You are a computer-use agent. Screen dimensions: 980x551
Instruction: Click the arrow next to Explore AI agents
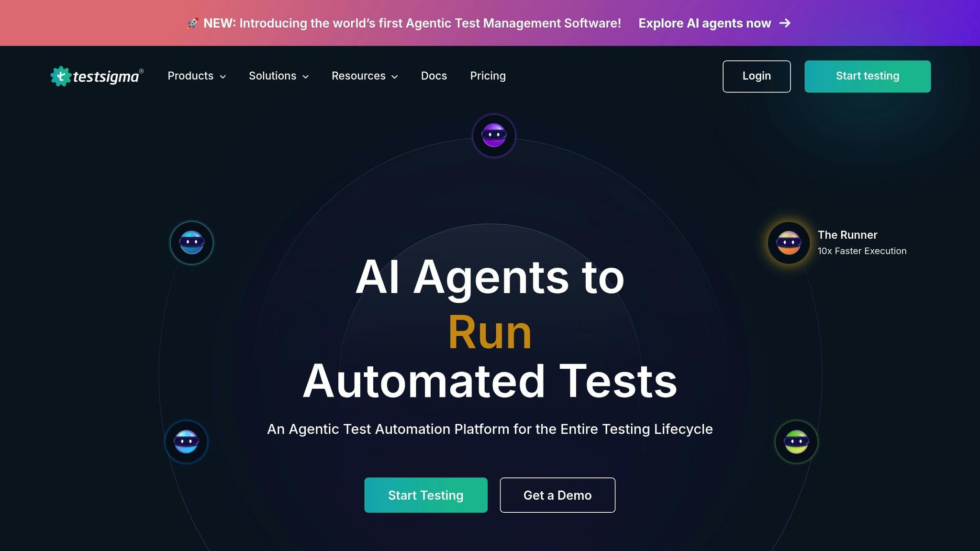[785, 23]
